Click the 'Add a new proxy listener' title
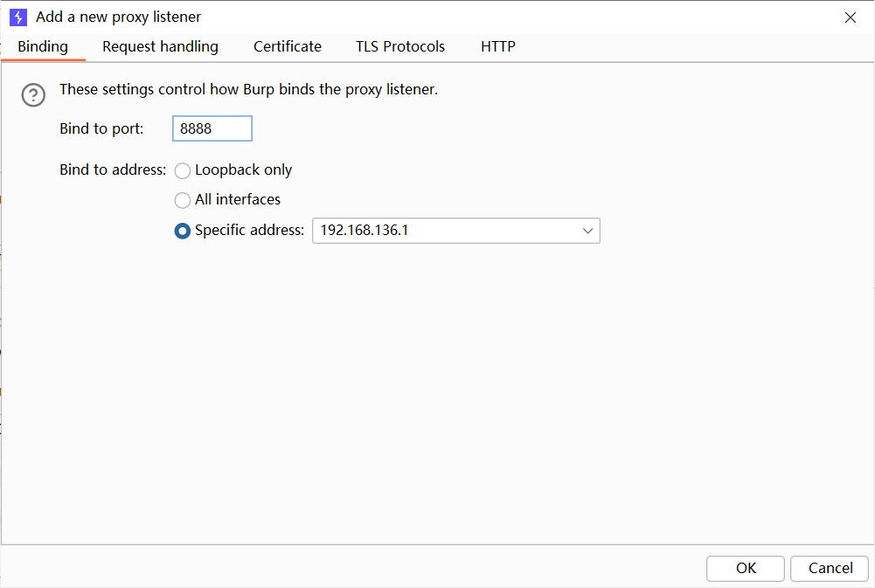The height and width of the screenshot is (588, 875). point(118,17)
